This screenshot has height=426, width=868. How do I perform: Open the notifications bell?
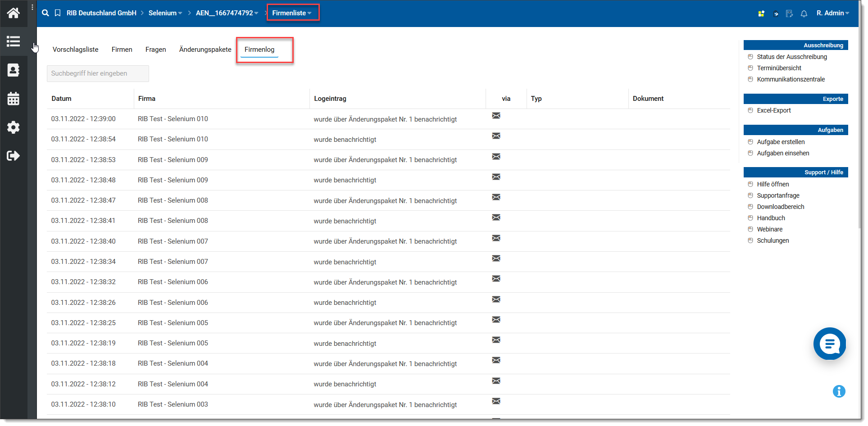[x=804, y=14]
